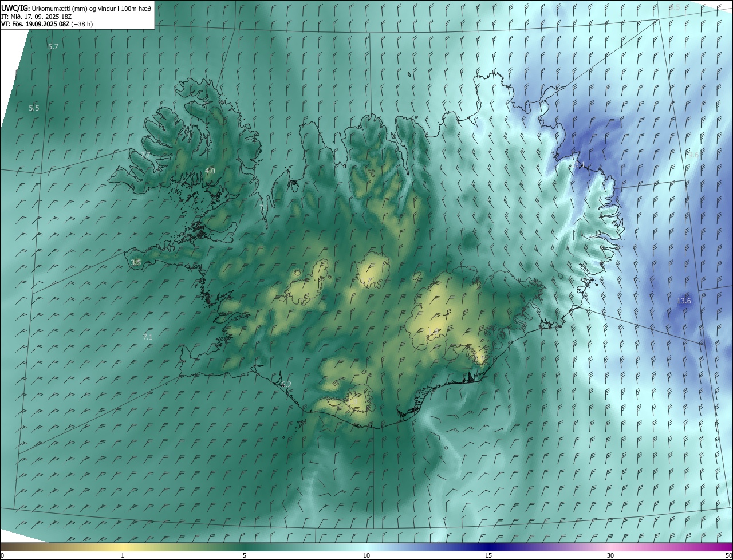Click the 4.0 value in the Westfjords
The width and height of the screenshot is (733, 560).
[x=210, y=171]
